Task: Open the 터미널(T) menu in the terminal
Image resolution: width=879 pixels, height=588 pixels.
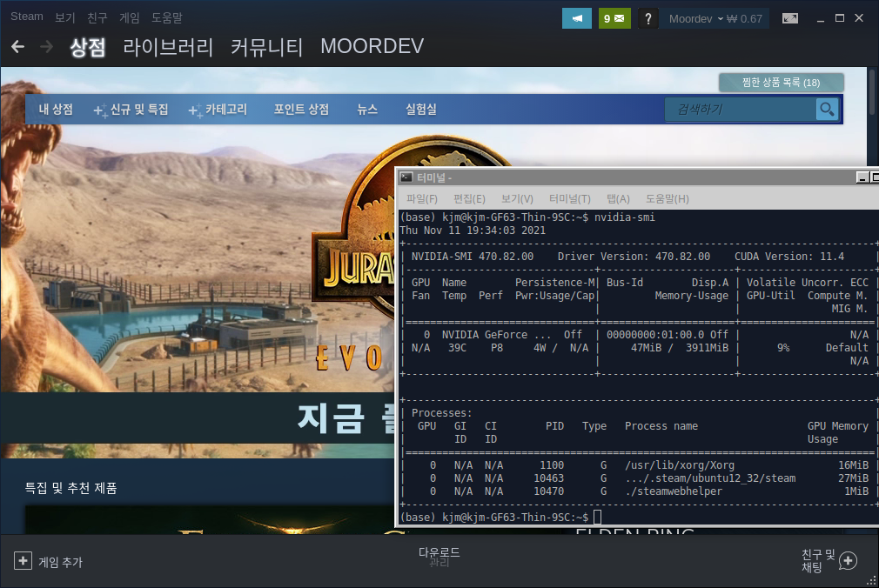Action: pyautogui.click(x=569, y=199)
